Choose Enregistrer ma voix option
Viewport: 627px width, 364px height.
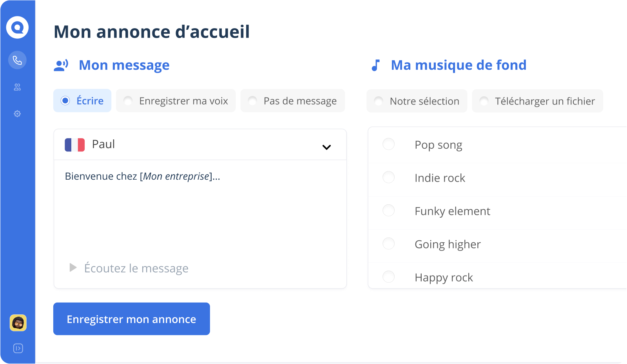(x=128, y=101)
